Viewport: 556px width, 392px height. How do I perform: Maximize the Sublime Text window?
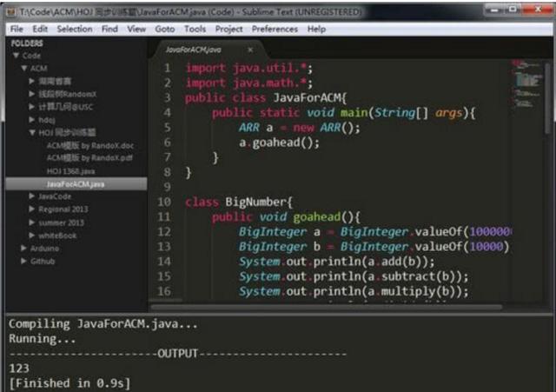(x=514, y=8)
